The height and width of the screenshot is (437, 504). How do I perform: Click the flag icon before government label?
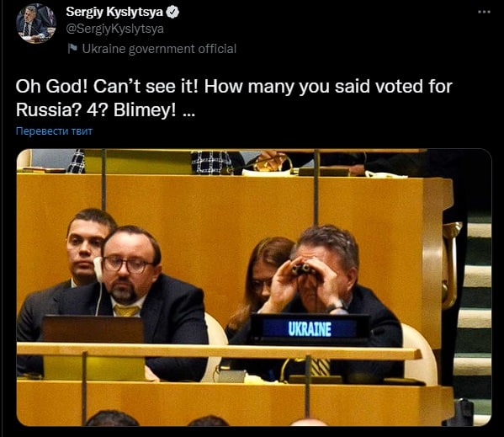(73, 49)
